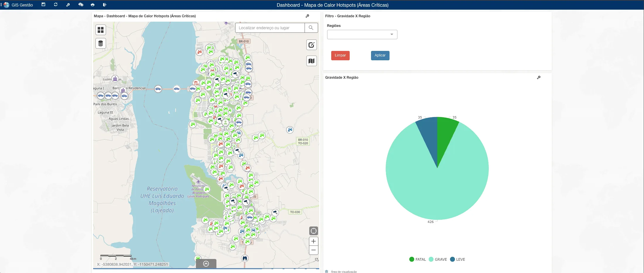The height and width of the screenshot is (273, 644).
Task: Toggle the LEVE legend entry
Action: (457, 259)
